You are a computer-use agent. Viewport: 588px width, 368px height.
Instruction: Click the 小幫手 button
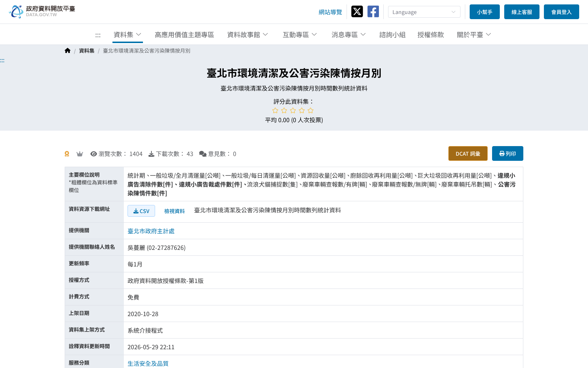point(485,12)
